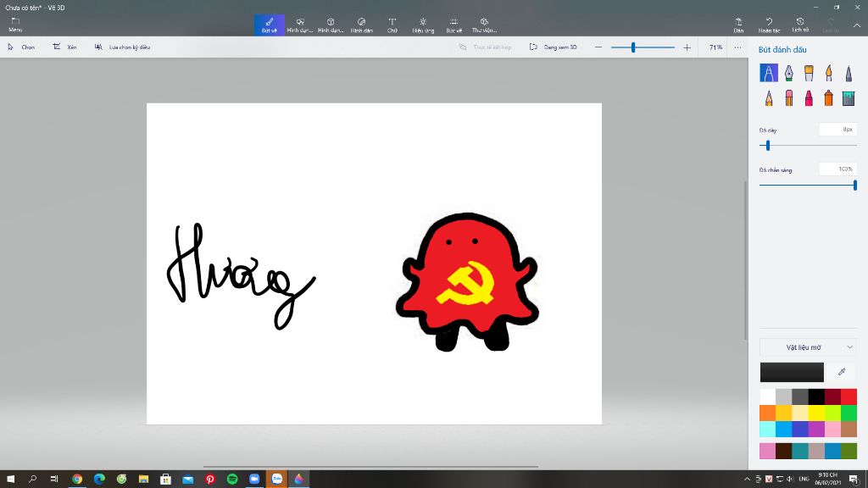Select the Spray can tool
The width and height of the screenshot is (868, 488).
829,98
